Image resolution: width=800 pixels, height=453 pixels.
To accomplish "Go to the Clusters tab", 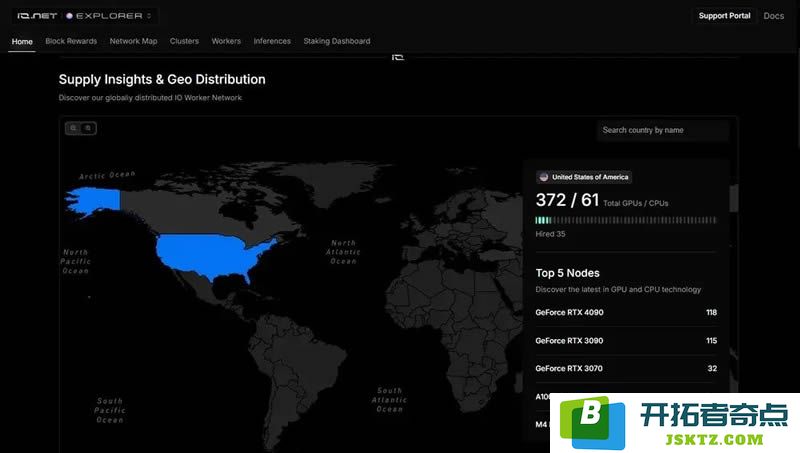I will click(184, 41).
